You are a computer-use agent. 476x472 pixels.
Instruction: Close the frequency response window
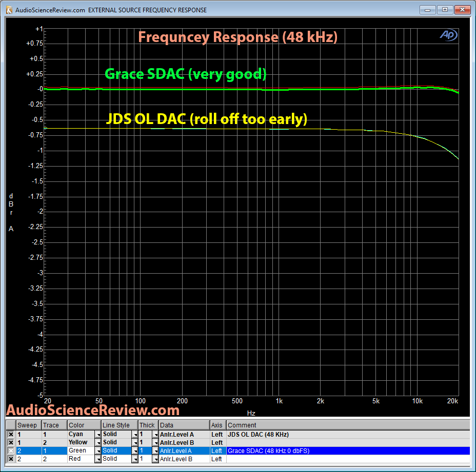tap(462, 10)
